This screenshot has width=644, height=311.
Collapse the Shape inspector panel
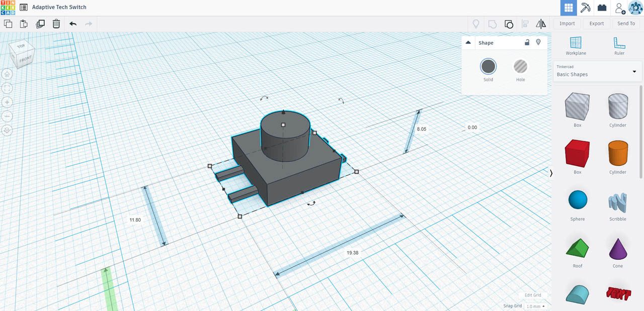(467, 42)
